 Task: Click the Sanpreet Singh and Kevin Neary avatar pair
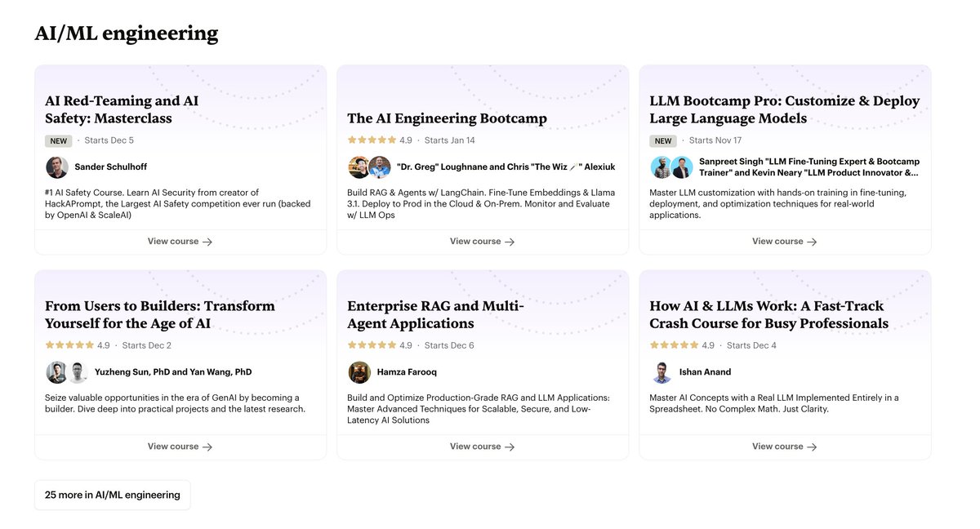(x=671, y=167)
